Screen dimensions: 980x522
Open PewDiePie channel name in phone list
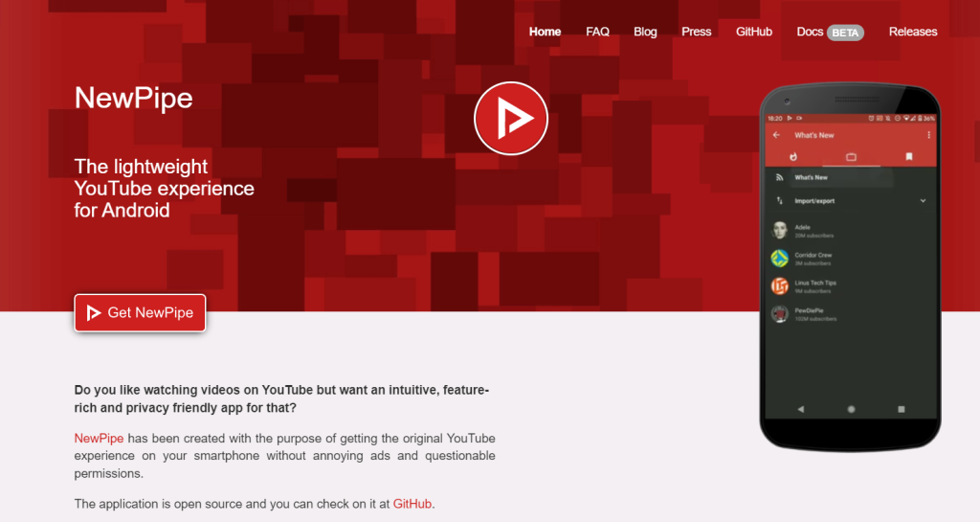pyautogui.click(x=809, y=310)
